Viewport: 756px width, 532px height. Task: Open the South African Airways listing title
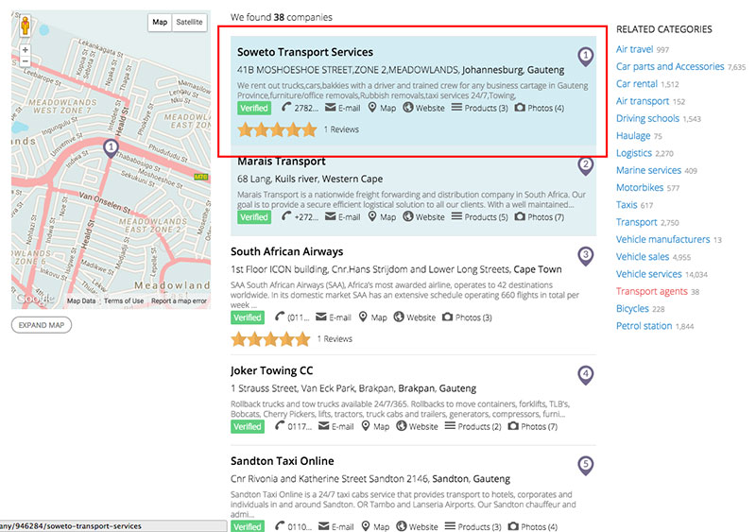[287, 251]
